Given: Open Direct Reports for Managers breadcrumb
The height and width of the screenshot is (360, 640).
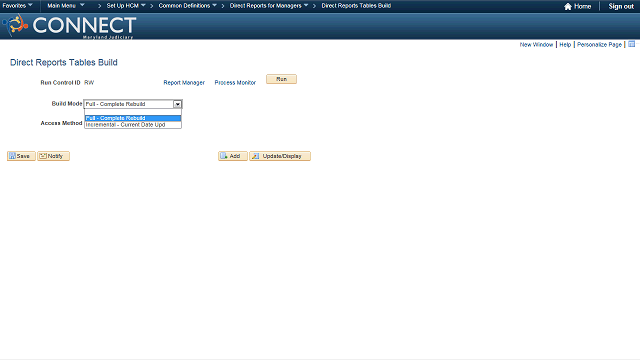Looking at the screenshot, I should [x=269, y=6].
